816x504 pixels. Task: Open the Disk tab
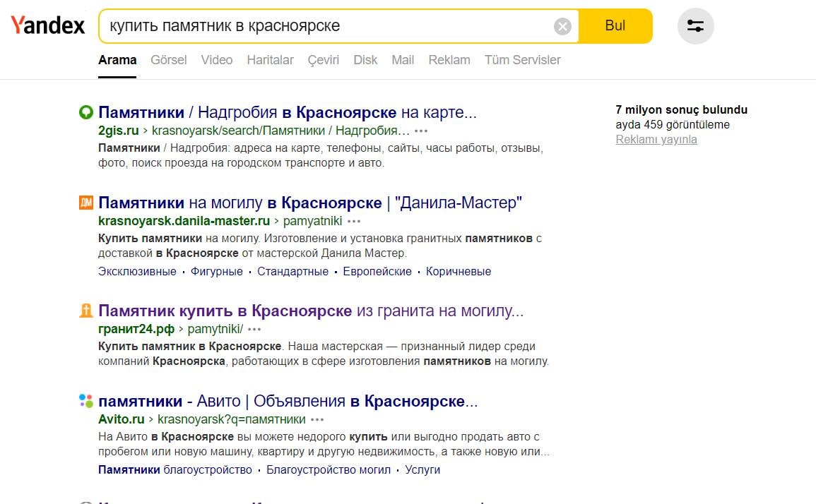[365, 60]
